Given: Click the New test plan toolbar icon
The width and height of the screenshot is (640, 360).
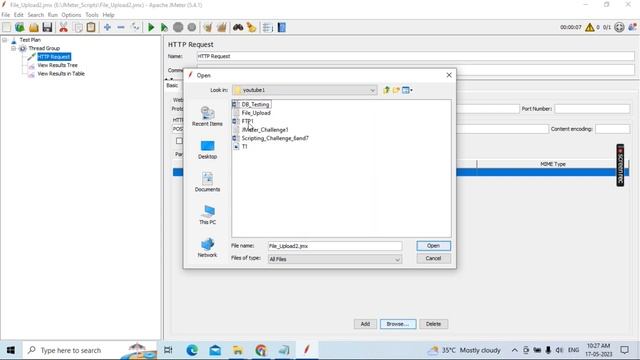Looking at the screenshot, I should tap(7, 27).
